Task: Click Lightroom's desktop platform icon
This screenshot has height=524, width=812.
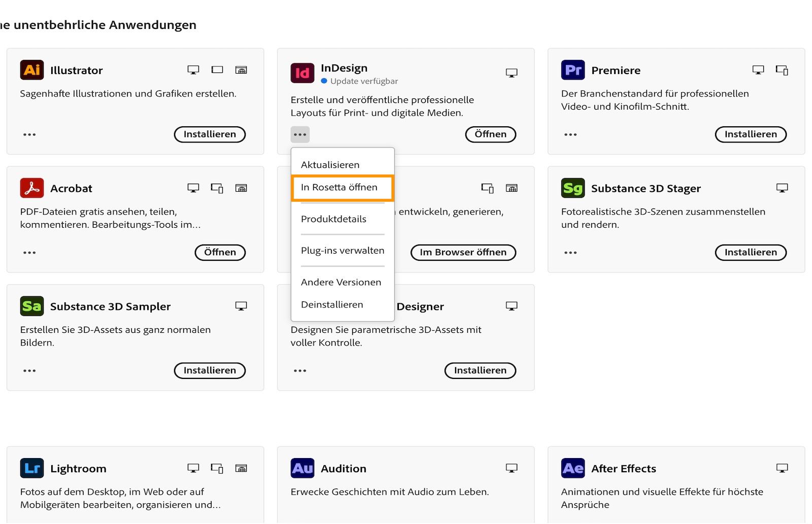Action: coord(193,468)
